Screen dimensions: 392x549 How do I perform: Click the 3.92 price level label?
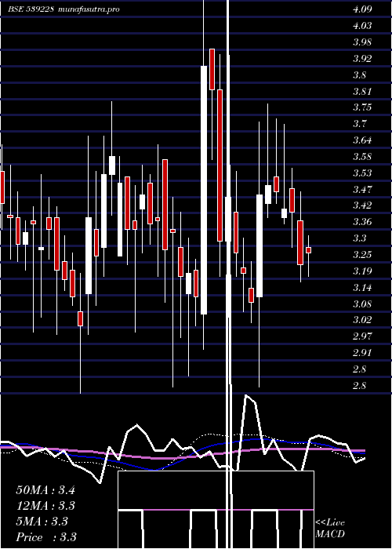coord(362,59)
